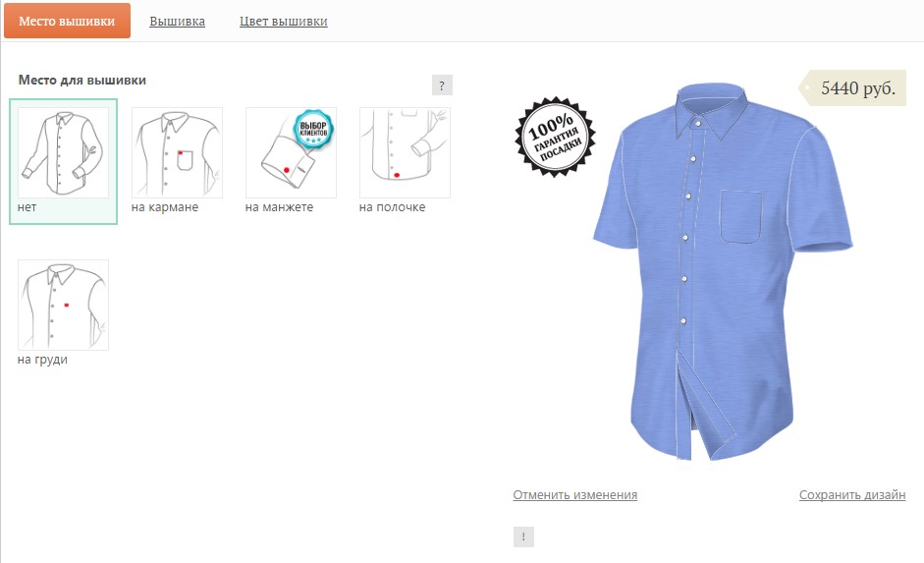This screenshot has width=924, height=563.
Task: Click the 'Выбор клиентов' round badge
Action: 313,129
